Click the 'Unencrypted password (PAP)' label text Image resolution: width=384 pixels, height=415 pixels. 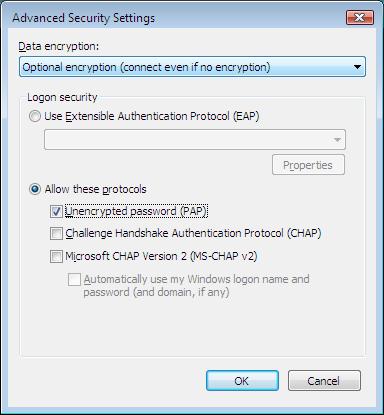point(136,211)
